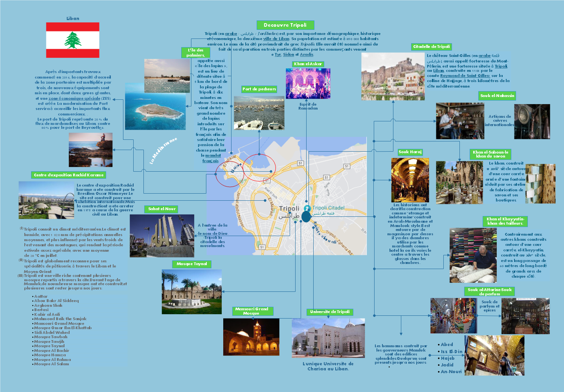Open the aerial island photo
Viewport: 564px width, 392px height.
pyautogui.click(x=155, y=106)
